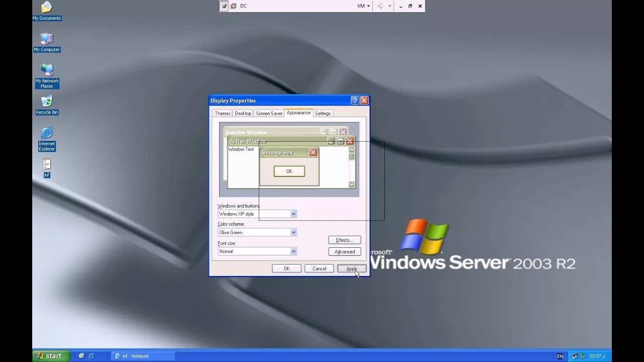
Task: Click the EN language indicator
Action: [560, 356]
